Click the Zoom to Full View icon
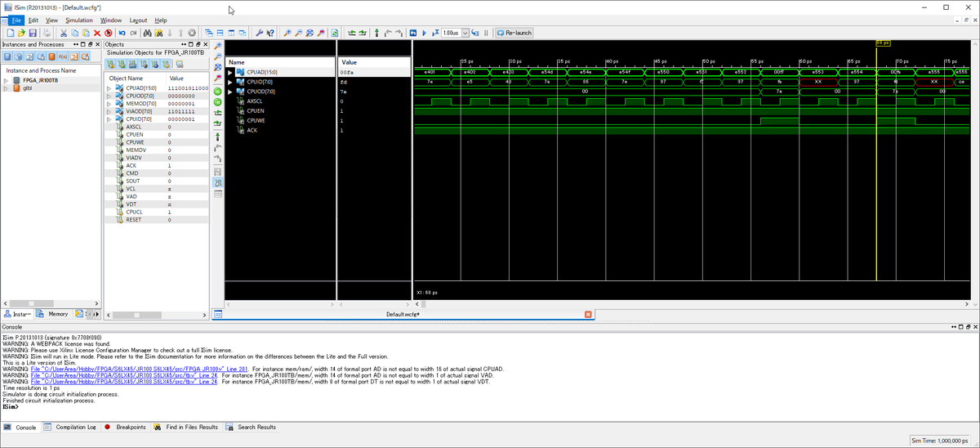Screen dimensions: 980x448 pyautogui.click(x=310, y=33)
